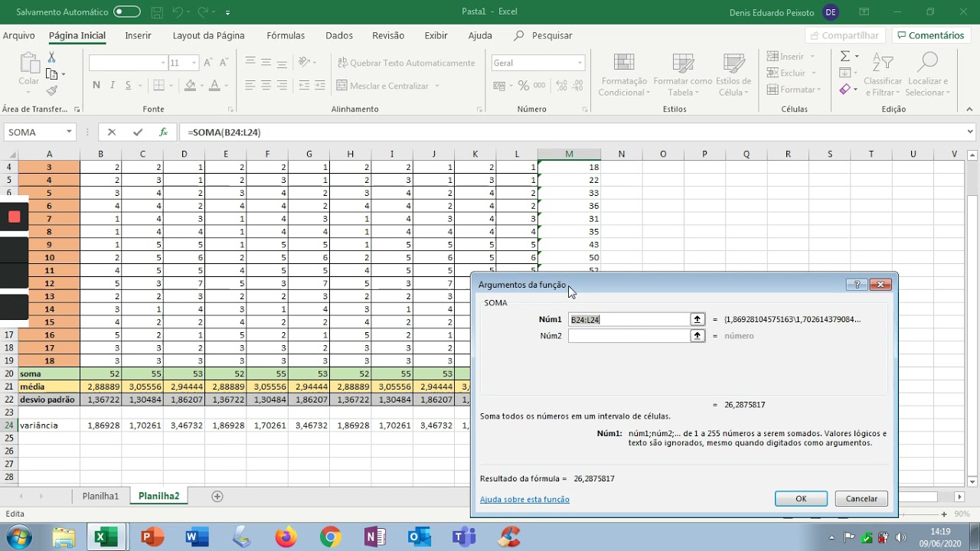Click the fx insert function icon
The height and width of the screenshot is (551, 980).
(163, 132)
